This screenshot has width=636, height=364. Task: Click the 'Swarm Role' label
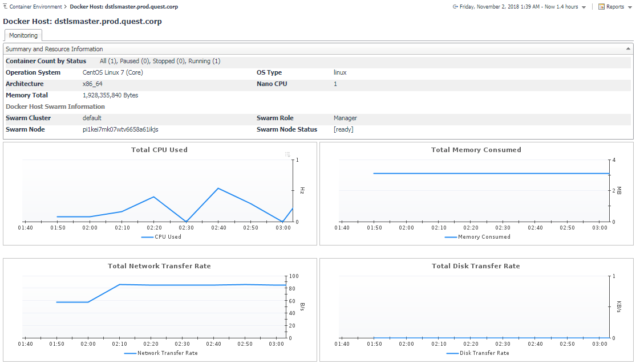pos(275,118)
